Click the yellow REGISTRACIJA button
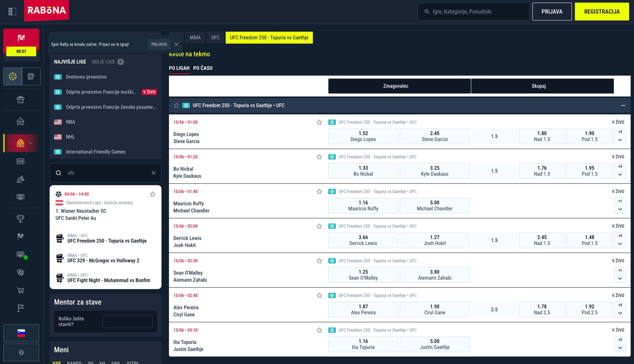Viewport: 634px width, 364px height. tap(602, 11)
